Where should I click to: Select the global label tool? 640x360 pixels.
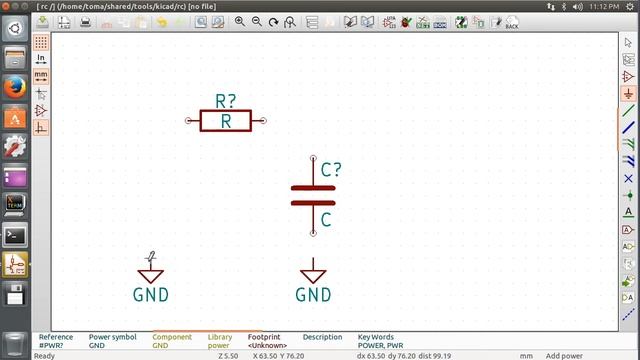tap(628, 229)
